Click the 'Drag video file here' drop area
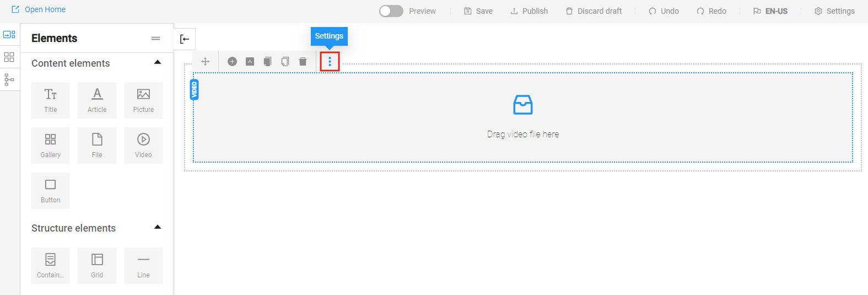This screenshot has width=868, height=295. (522, 117)
